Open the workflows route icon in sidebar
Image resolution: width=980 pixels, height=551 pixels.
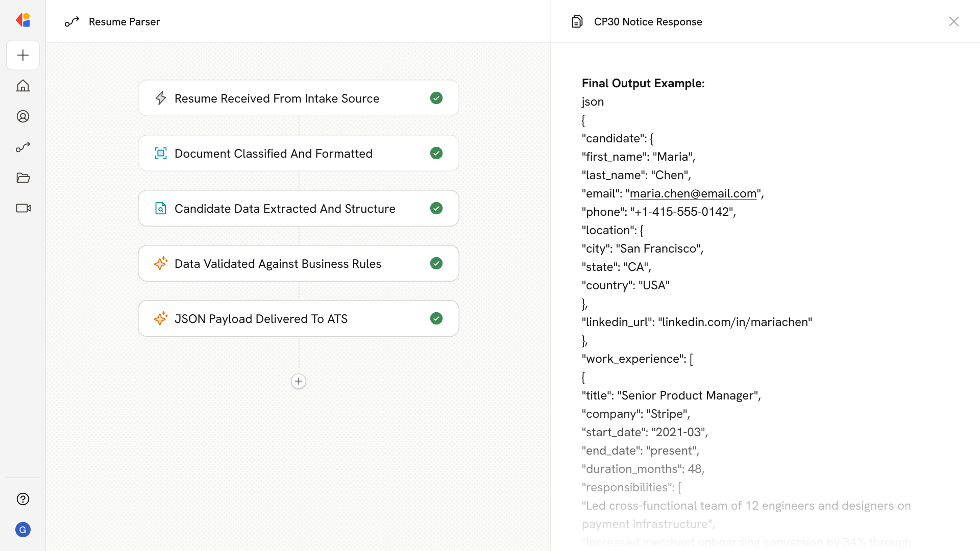[23, 147]
